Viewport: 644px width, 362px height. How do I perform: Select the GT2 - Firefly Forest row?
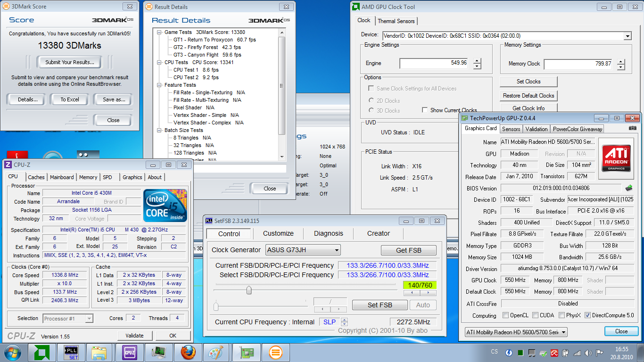(207, 47)
